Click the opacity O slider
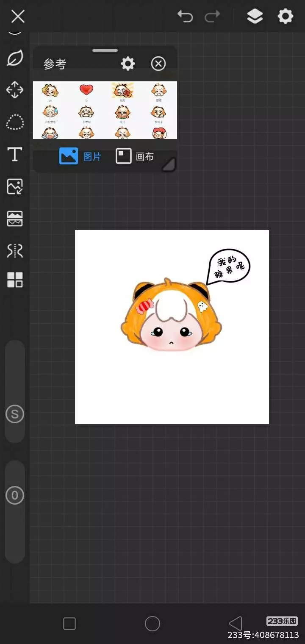Image resolution: width=305 pixels, height=644 pixels. pyautogui.click(x=15, y=512)
